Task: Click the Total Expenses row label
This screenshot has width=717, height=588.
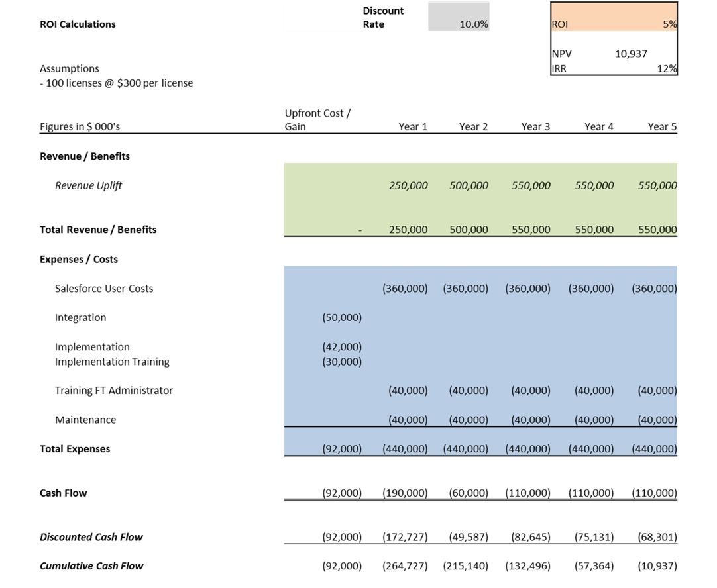Action: [75, 449]
